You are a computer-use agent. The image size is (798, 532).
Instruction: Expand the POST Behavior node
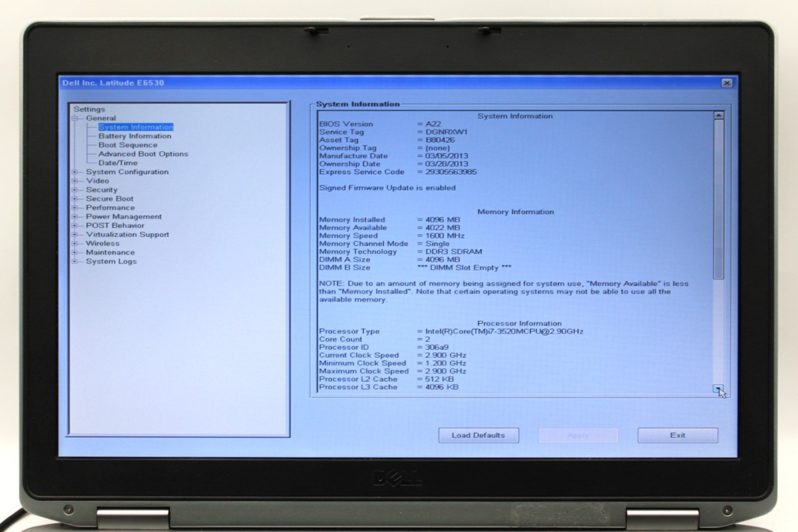click(75, 226)
